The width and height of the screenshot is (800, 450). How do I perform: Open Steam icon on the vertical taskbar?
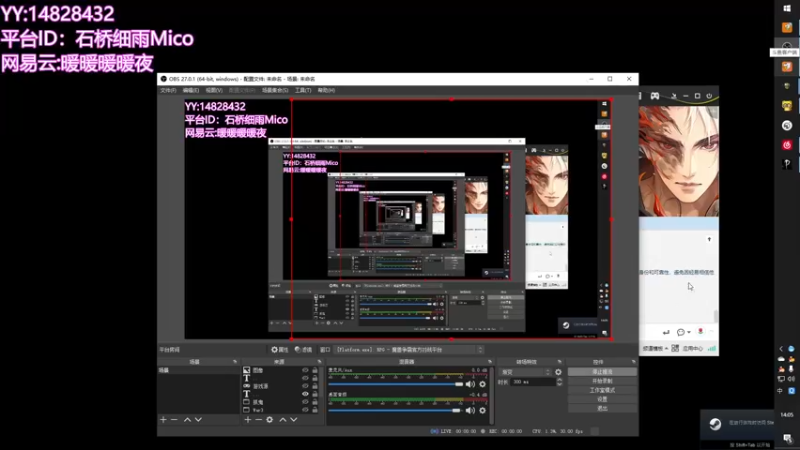[787, 126]
